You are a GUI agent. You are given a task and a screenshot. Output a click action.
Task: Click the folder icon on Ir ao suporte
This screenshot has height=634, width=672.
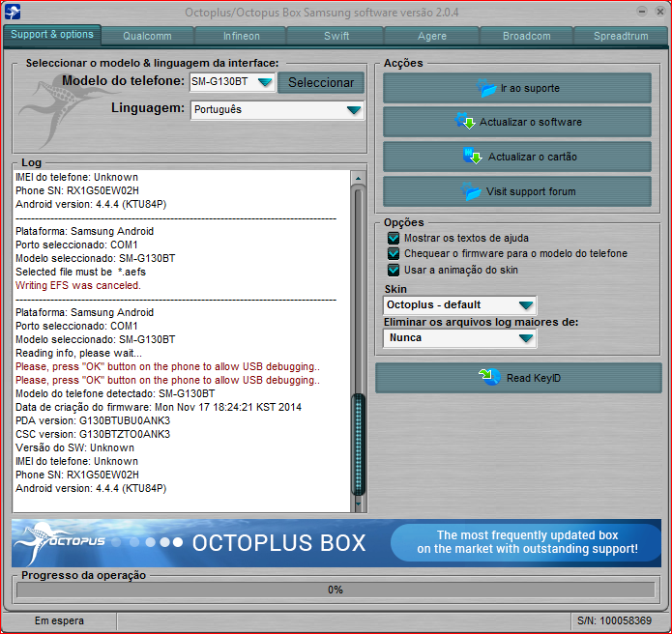pos(487,88)
